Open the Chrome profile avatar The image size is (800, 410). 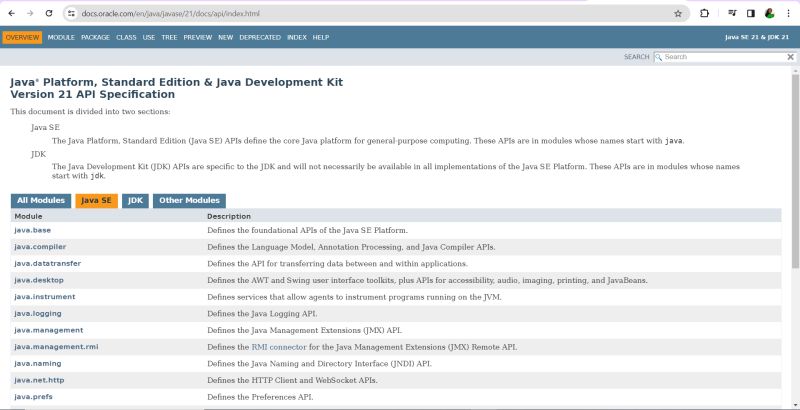pos(769,14)
